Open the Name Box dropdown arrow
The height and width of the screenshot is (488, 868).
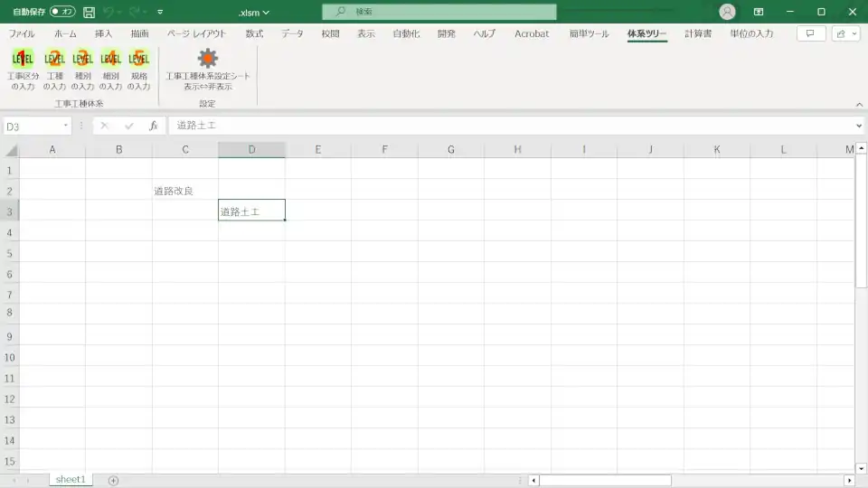tap(66, 126)
